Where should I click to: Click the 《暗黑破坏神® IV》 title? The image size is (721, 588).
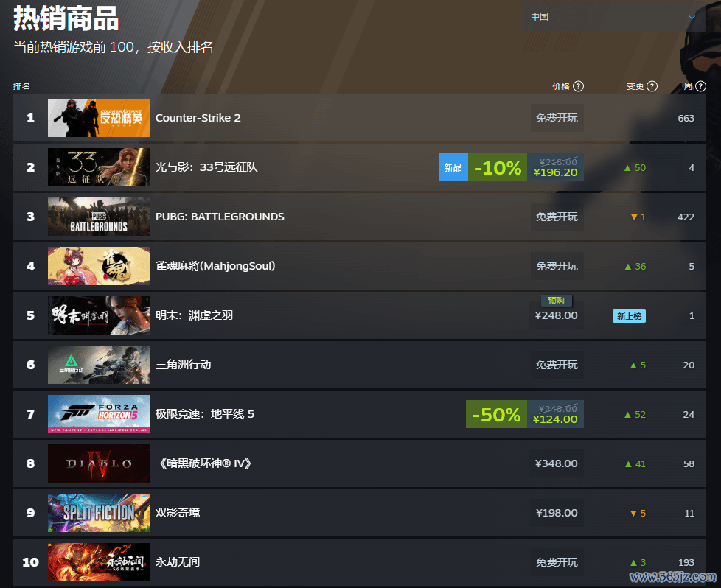click(x=205, y=463)
